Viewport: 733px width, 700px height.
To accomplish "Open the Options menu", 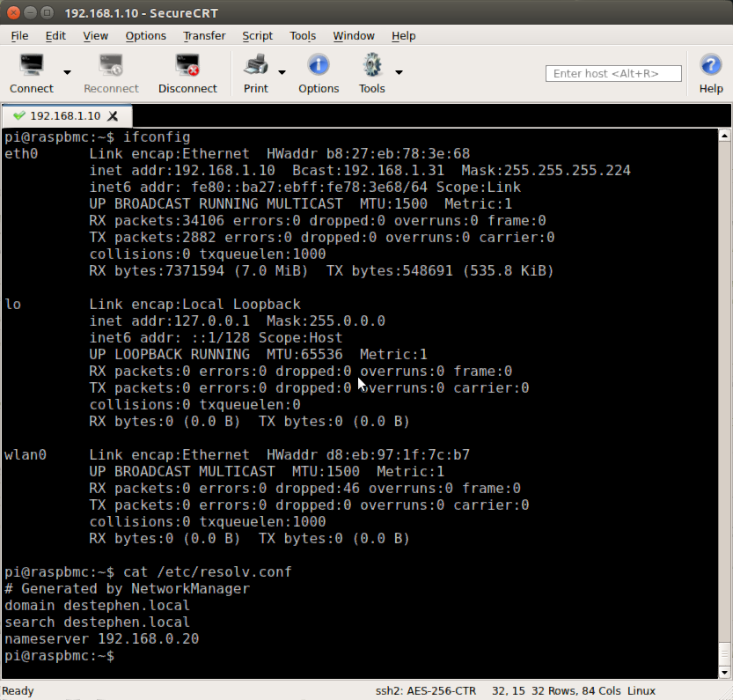I will (145, 36).
